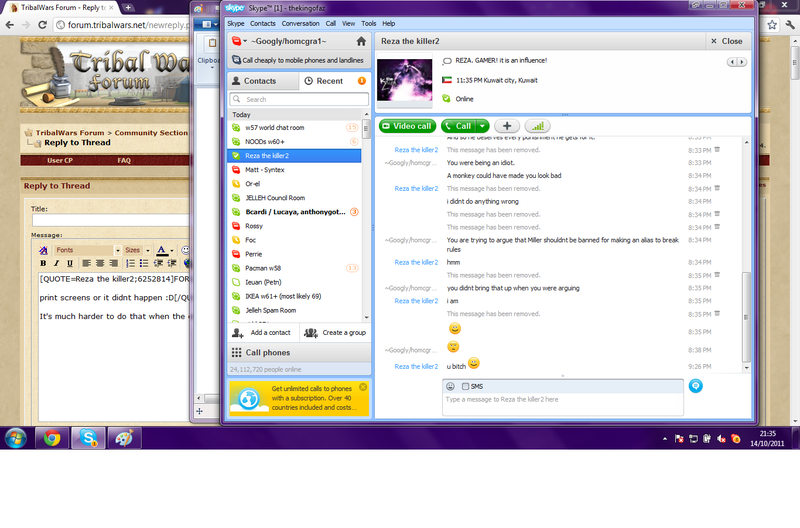Center align text in forum editor
The width and height of the screenshot is (800, 528).
click(x=100, y=263)
